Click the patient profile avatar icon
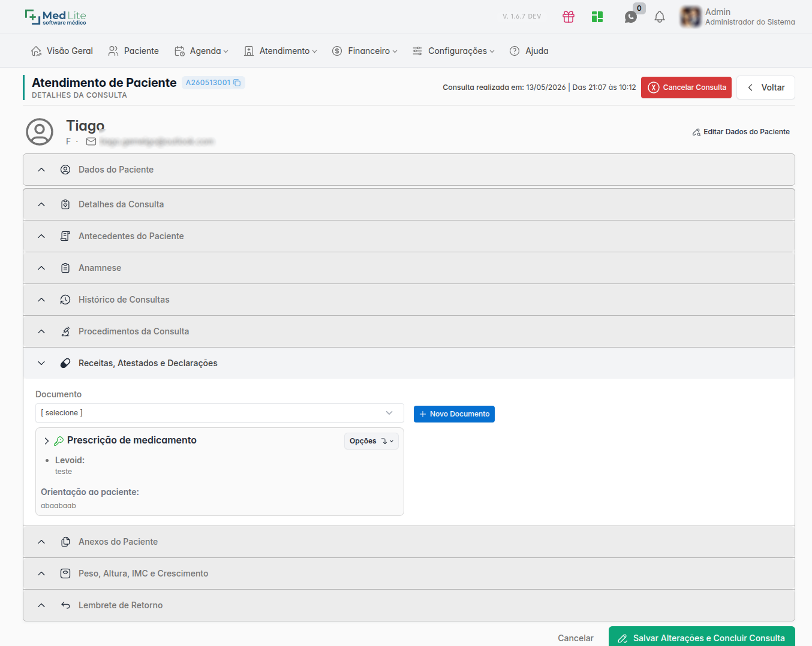This screenshot has height=646, width=812. pyautogui.click(x=40, y=132)
